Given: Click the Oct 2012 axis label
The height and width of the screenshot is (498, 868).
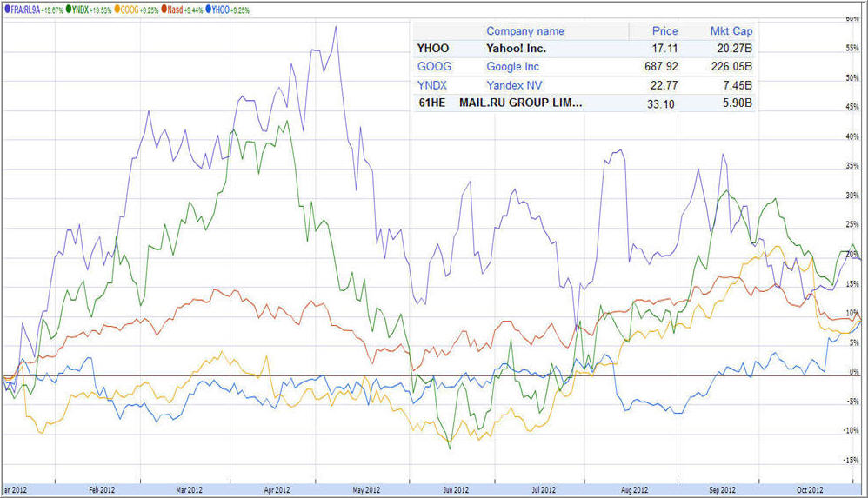Looking at the screenshot, I should 810,489.
